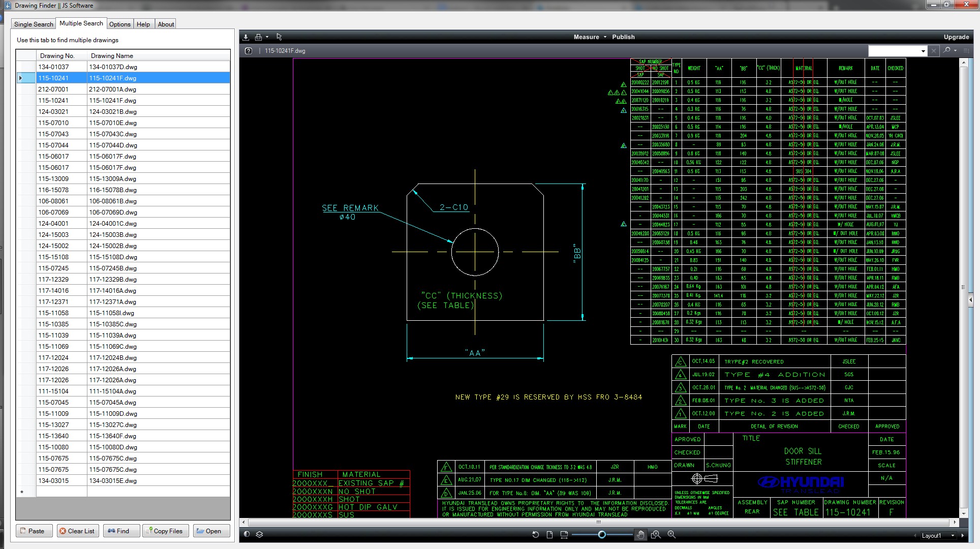The height and width of the screenshot is (549, 980).
Task: Open the layers panel icon
Action: (x=259, y=534)
